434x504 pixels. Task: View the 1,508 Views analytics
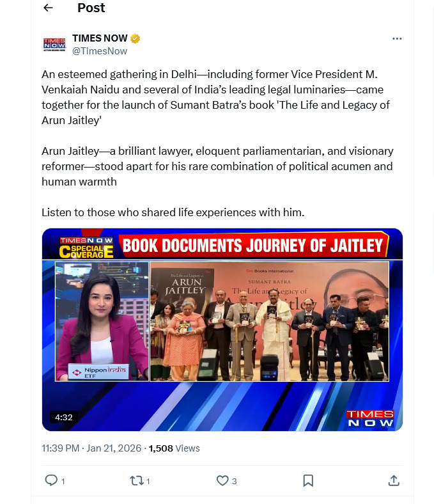174,448
